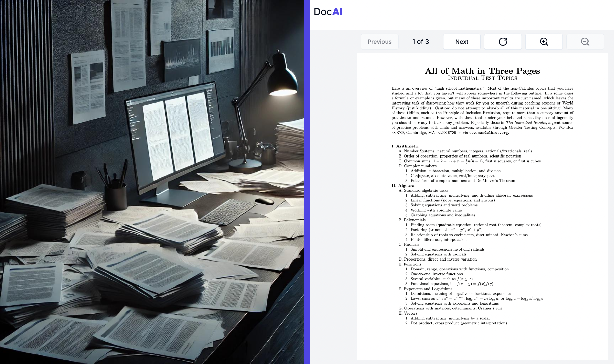Click the 'C. Radicals' outline entry
Screen dimensions: 614x364
pyautogui.click(x=409, y=244)
